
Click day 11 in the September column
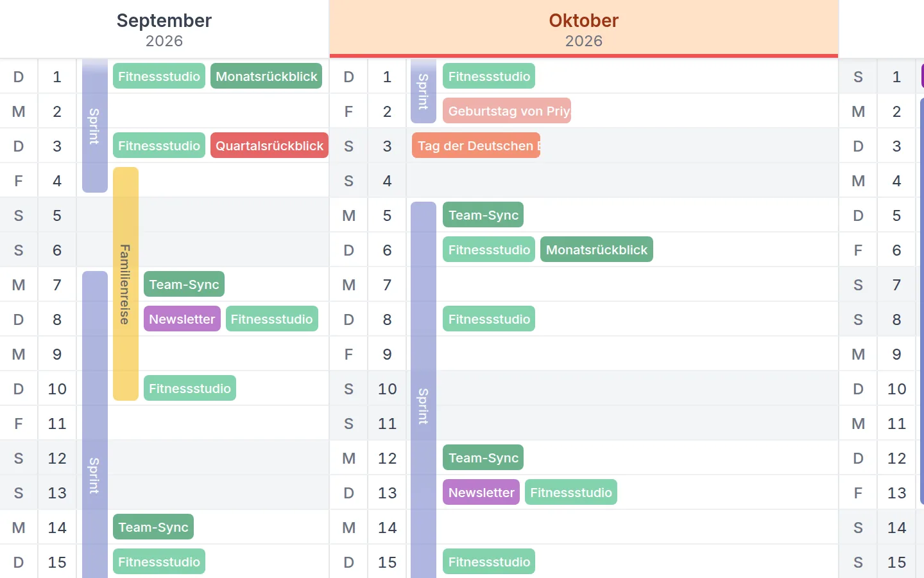tap(57, 423)
